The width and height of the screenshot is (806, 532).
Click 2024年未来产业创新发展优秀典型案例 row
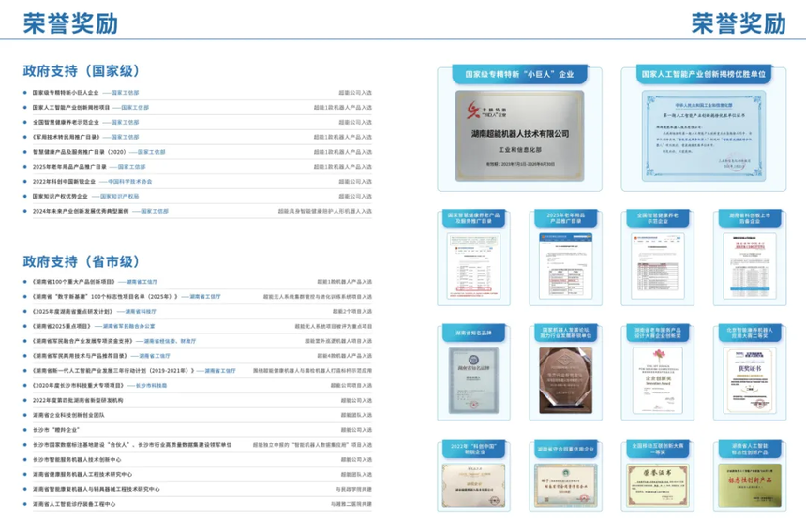point(198,211)
